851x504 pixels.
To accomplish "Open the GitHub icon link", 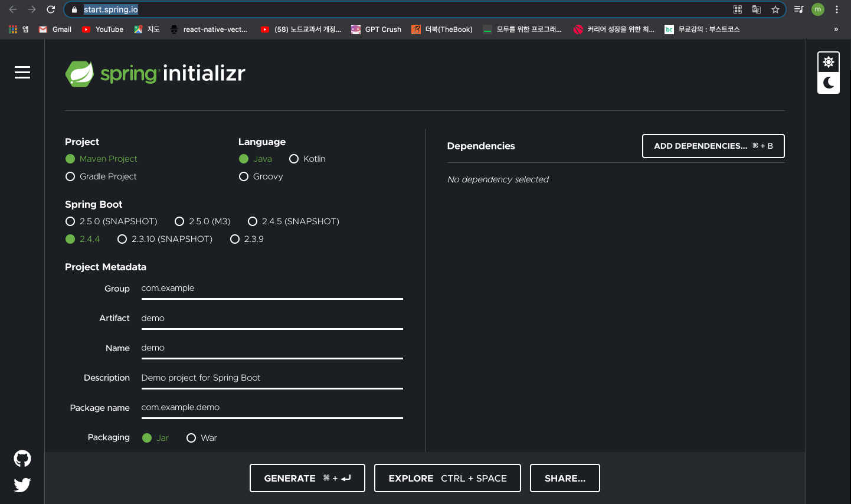I will 22,459.
